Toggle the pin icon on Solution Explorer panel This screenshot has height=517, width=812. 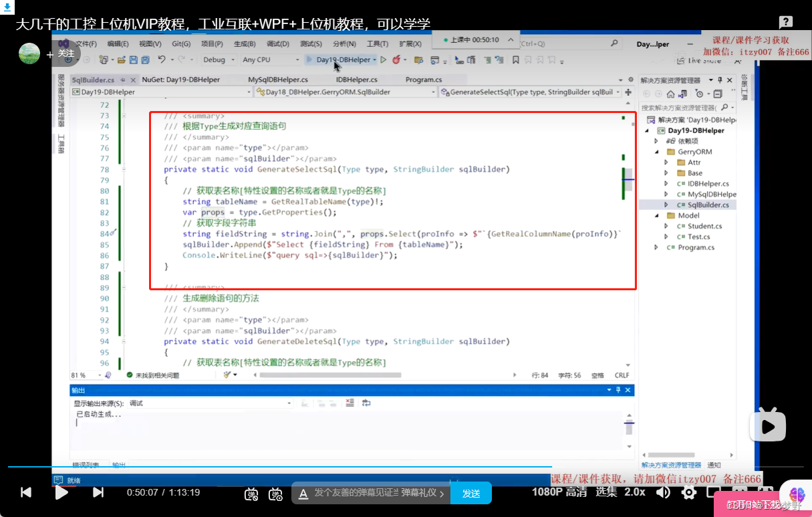[x=720, y=80]
